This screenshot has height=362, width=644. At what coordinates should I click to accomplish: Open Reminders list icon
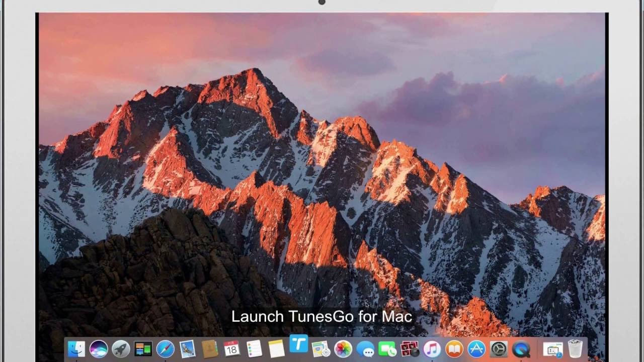click(254, 348)
